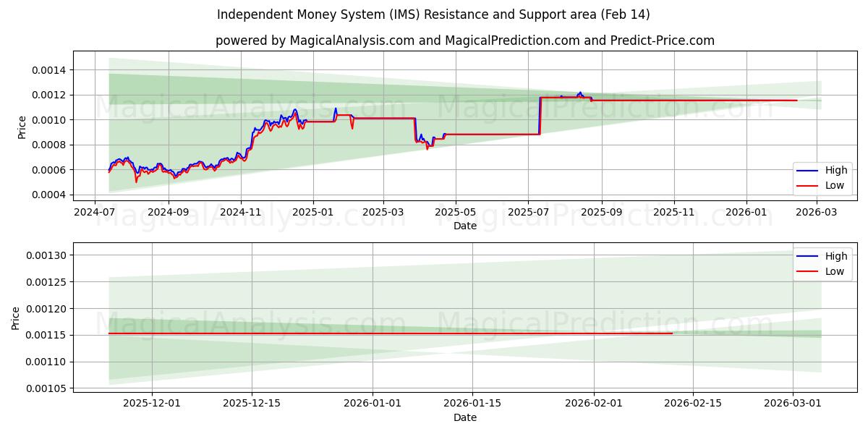Click 'Low' in the bottom chart legend

coord(835,271)
